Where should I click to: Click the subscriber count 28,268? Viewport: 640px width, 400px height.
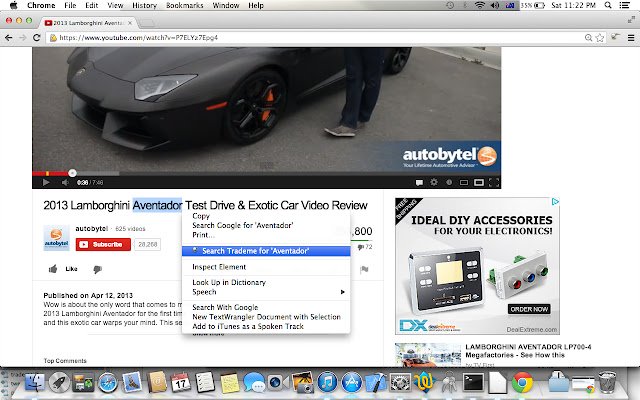coord(147,244)
